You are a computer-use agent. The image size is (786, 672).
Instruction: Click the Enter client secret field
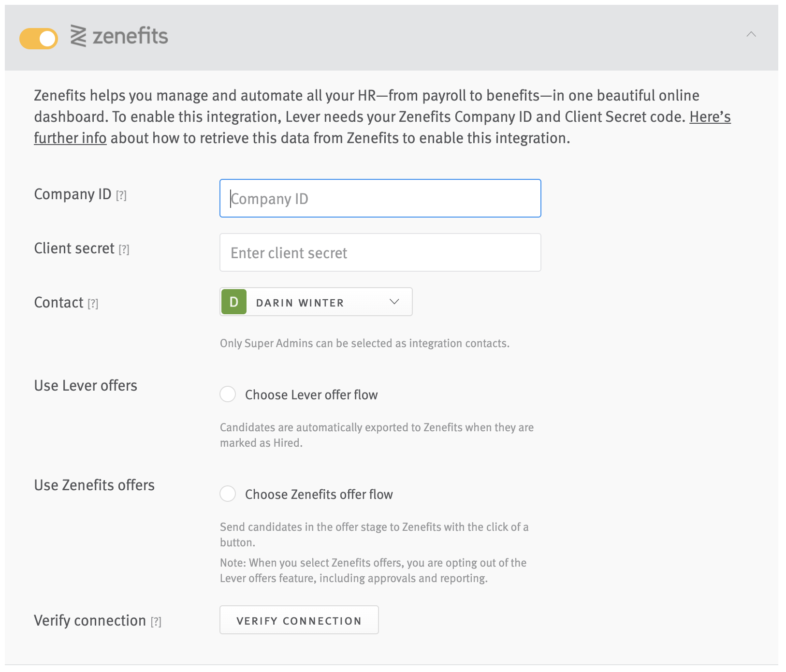coord(380,253)
